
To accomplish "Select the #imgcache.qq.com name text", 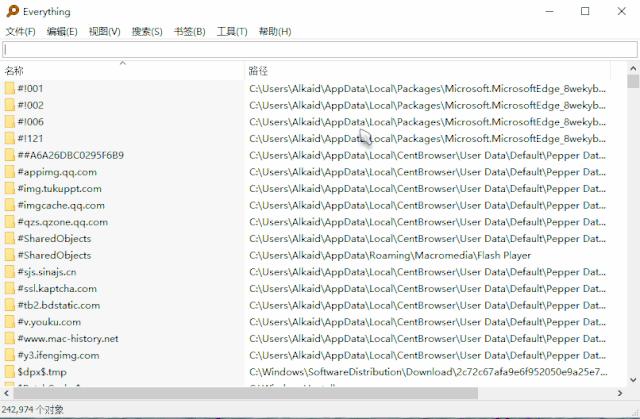I will (61, 205).
